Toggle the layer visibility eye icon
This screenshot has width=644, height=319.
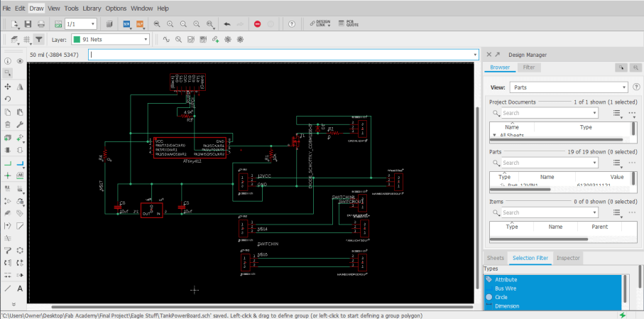(20, 62)
